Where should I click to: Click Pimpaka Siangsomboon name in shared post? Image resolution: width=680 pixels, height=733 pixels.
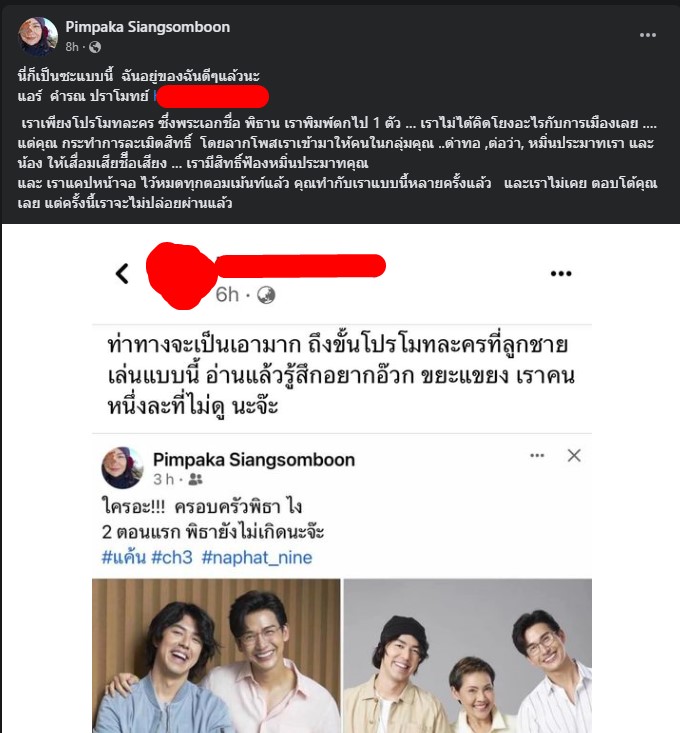click(254, 460)
